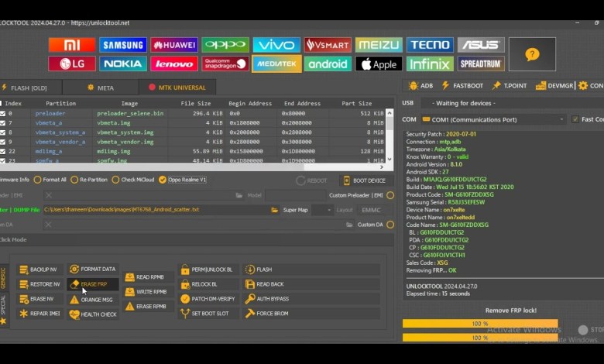Open the Huawei brand tile
This screenshot has width=604, height=364.
174,45
